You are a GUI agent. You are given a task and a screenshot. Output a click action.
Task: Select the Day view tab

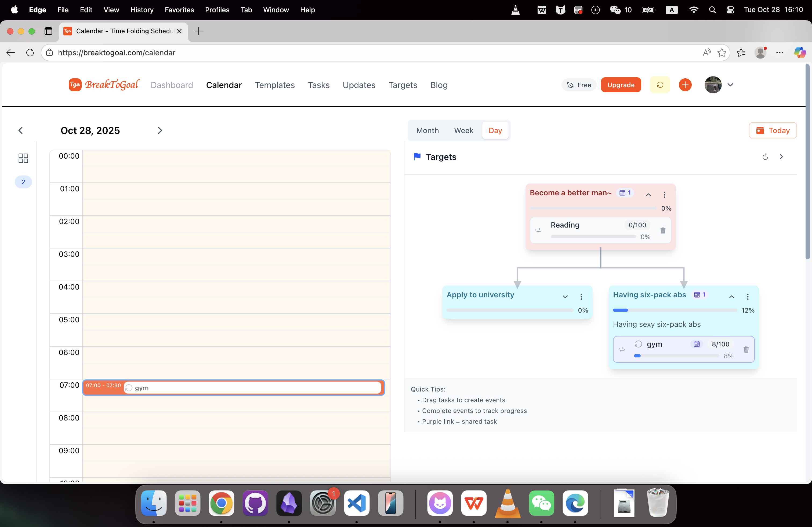(495, 131)
